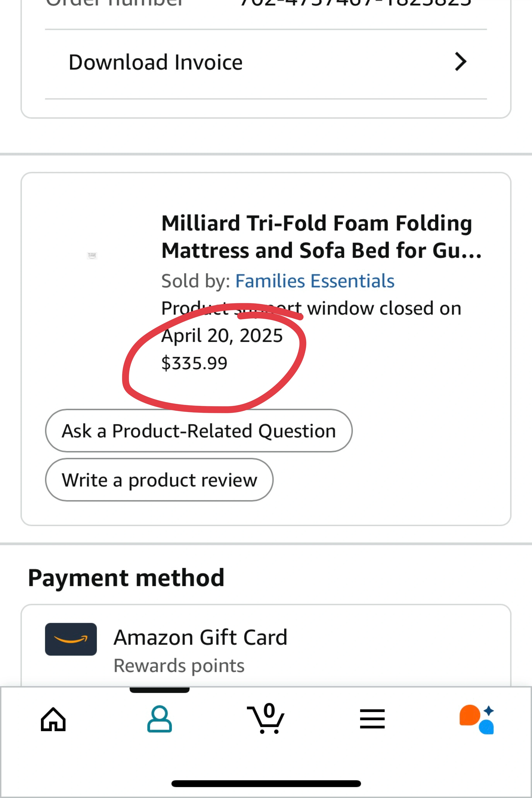Viewport: 532px width, 798px height.
Task: Tap the Rewards points text
Action: tap(179, 665)
